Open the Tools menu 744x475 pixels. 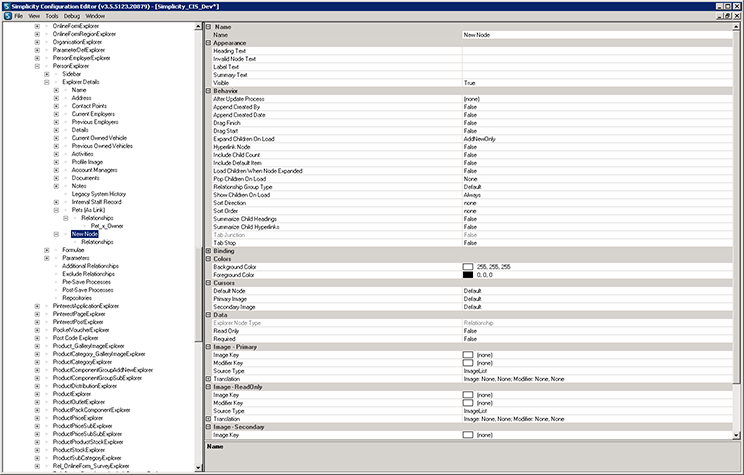pos(52,16)
